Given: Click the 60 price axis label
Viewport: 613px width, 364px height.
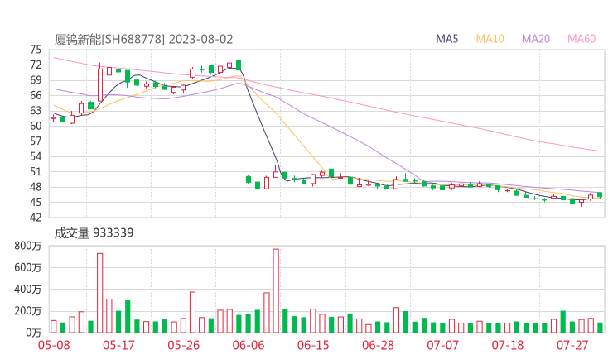Looking at the screenshot, I should (x=36, y=126).
